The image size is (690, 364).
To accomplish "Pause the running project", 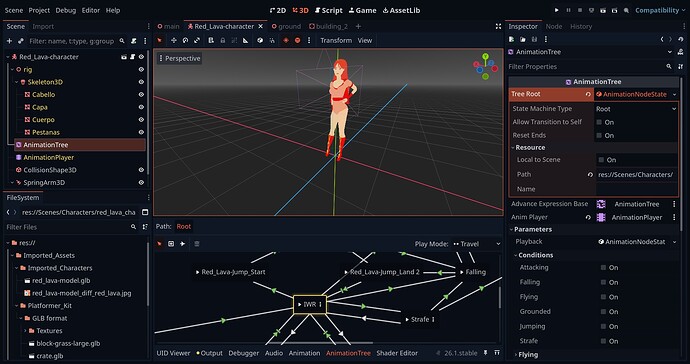I will [x=568, y=10].
